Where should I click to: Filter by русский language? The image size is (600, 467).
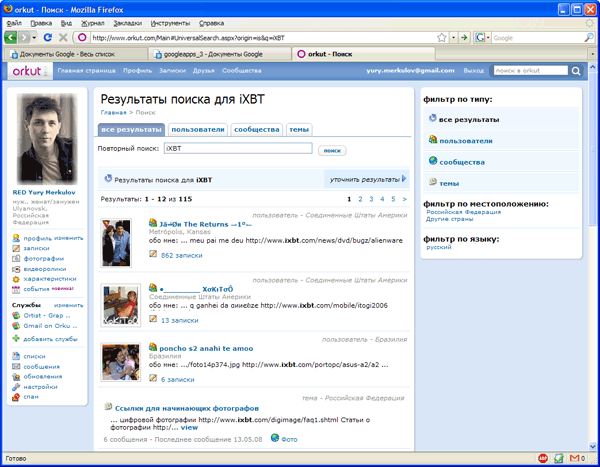click(x=439, y=247)
